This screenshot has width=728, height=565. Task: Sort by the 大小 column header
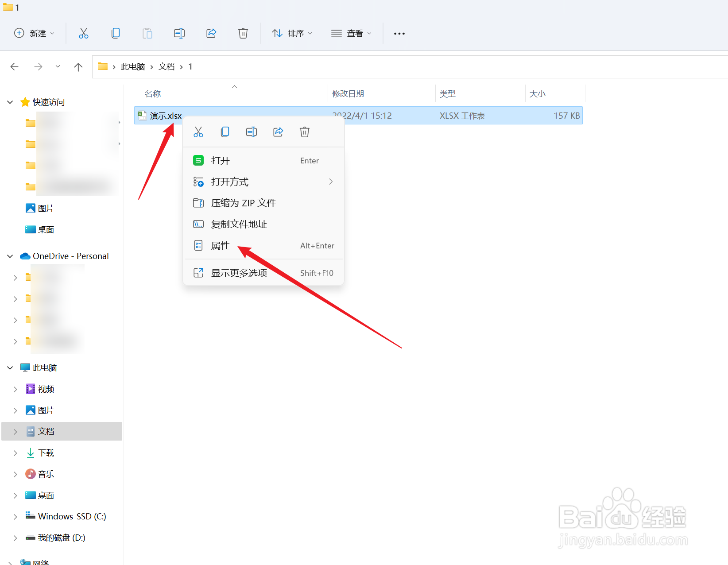[x=538, y=94]
